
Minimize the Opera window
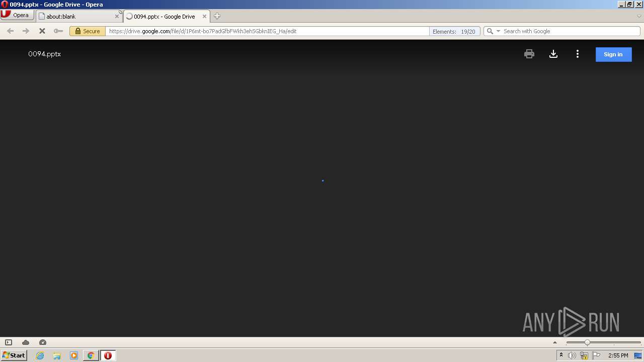coord(621,5)
